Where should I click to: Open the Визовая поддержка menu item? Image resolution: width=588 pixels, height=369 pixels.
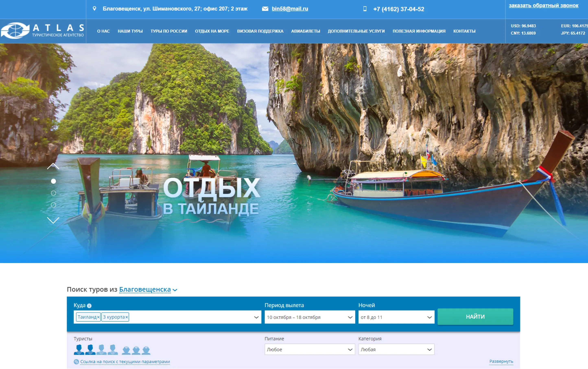tap(260, 31)
